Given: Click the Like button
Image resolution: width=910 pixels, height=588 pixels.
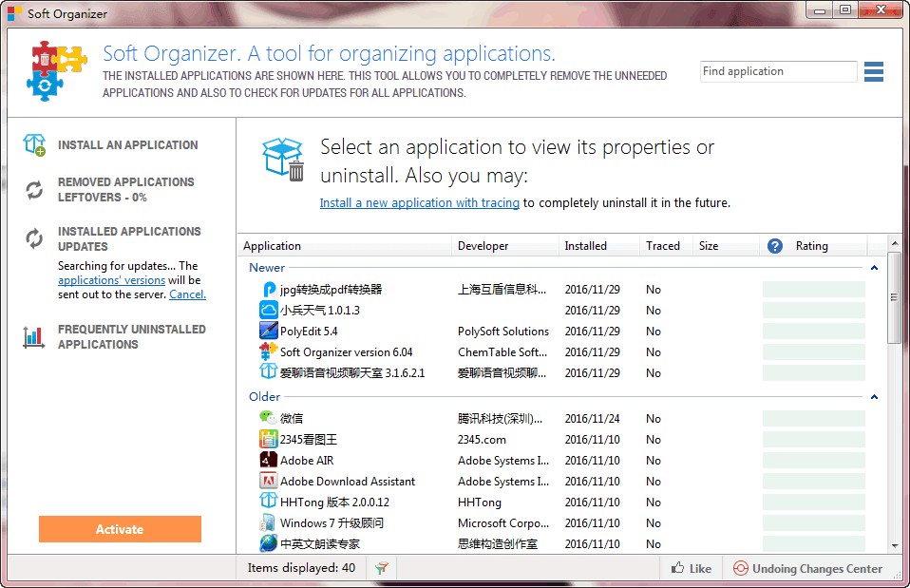Looking at the screenshot, I should click(692, 569).
